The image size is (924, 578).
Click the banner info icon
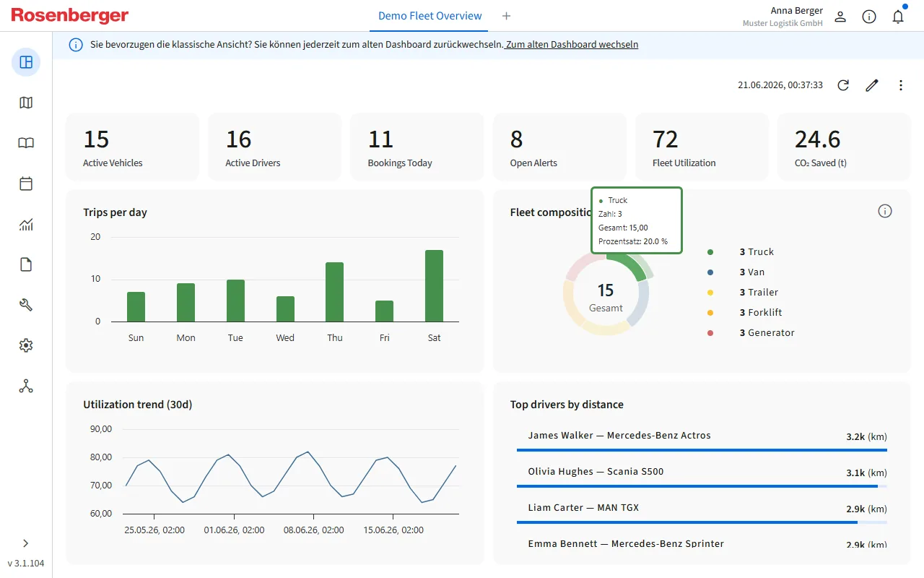(x=76, y=45)
